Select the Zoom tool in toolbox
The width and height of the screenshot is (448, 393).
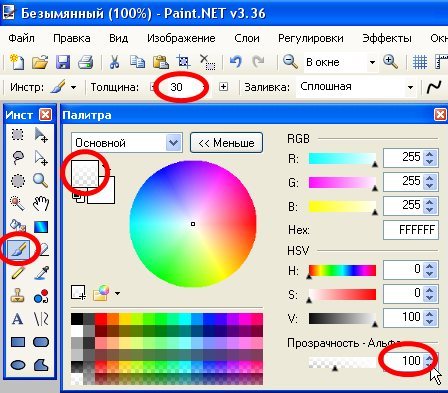(x=41, y=181)
